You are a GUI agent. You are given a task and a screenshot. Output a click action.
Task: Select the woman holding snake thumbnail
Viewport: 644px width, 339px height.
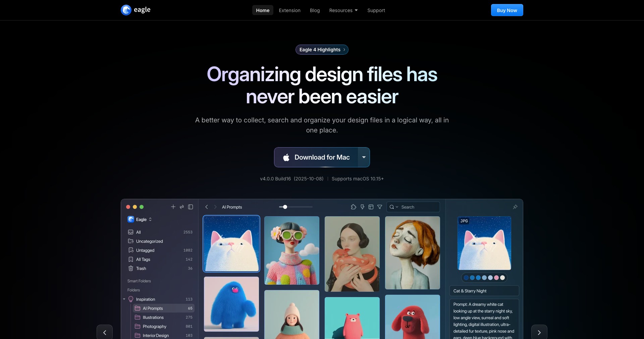point(352,254)
